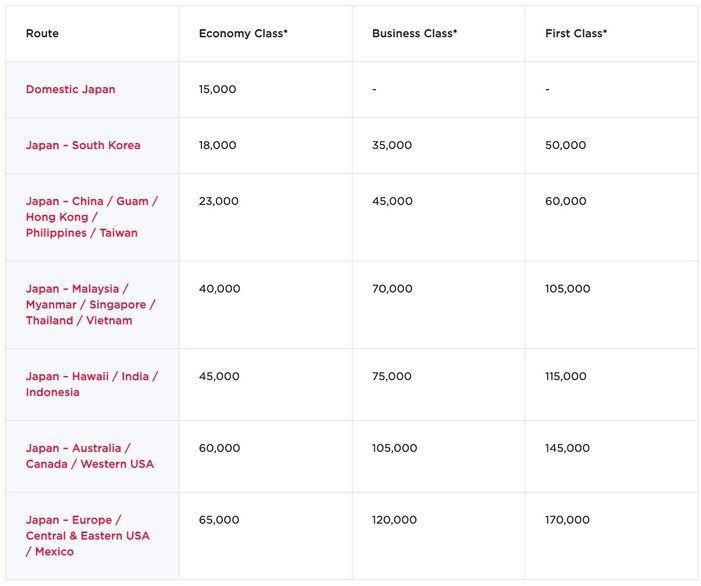Click the Domestic Japan route link
The width and height of the screenshot is (701, 586).
pyautogui.click(x=70, y=89)
